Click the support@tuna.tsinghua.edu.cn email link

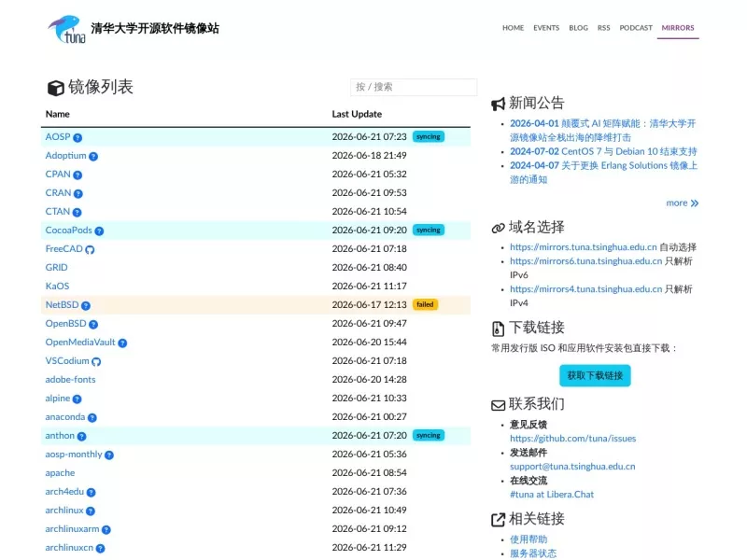(x=572, y=467)
